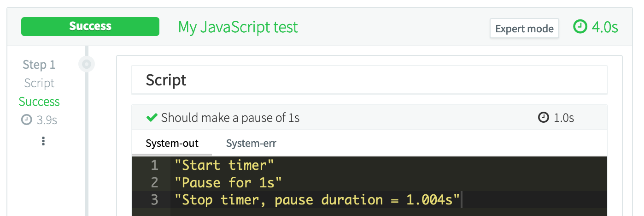Click the green Success status badge
The height and width of the screenshot is (216, 644).
point(90,26)
